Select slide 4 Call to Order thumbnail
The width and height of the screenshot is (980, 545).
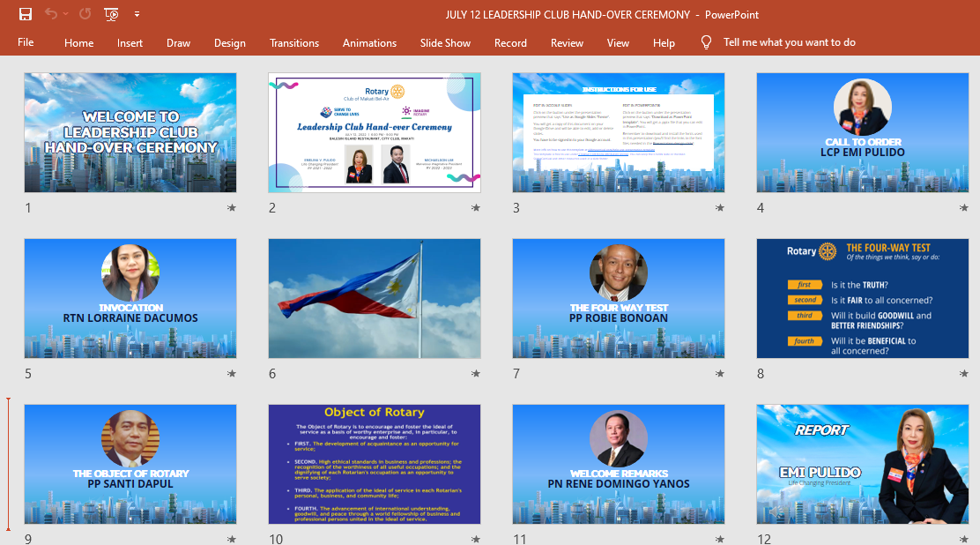point(863,132)
